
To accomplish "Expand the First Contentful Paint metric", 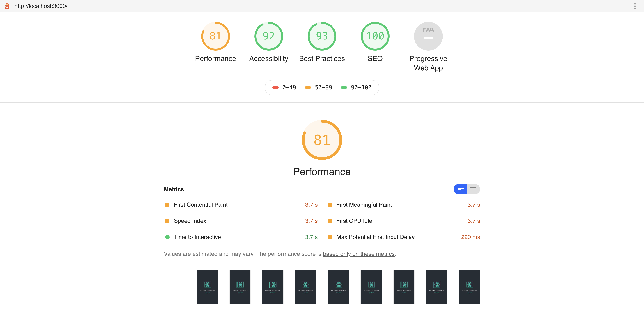I will [201, 205].
